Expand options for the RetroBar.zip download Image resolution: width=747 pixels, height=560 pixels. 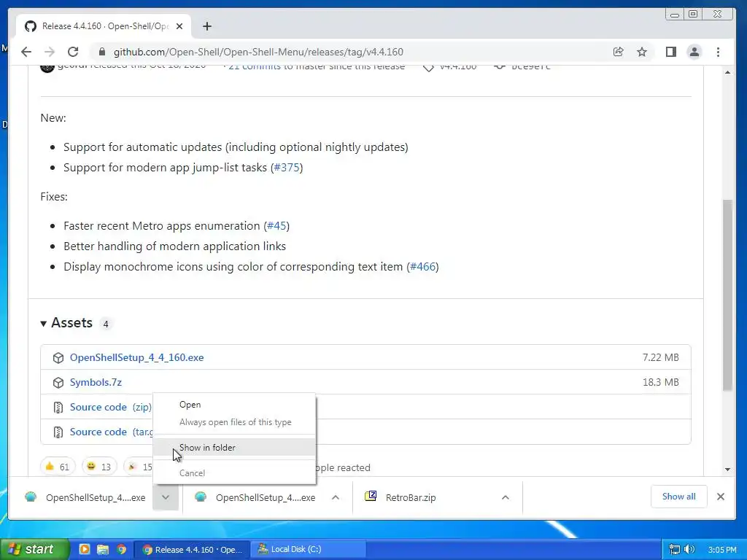(x=505, y=497)
